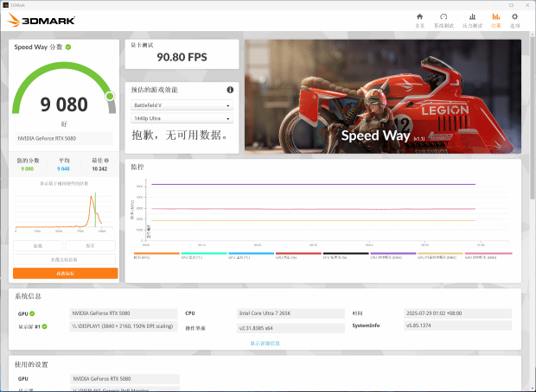Click the blue average score 9 048
This screenshot has height=392, width=536.
pyautogui.click(x=63, y=168)
